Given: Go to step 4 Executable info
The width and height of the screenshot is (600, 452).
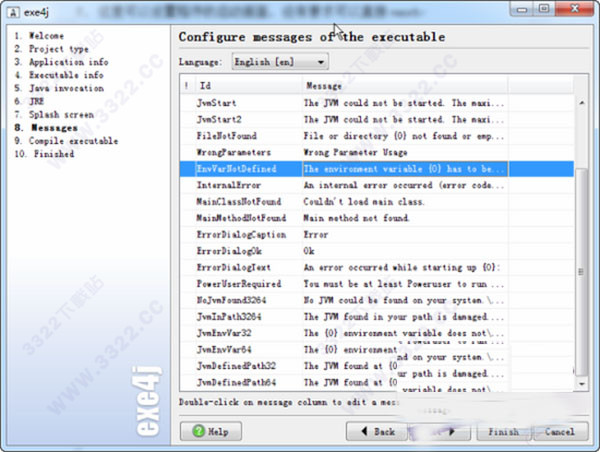Looking at the screenshot, I should tap(59, 75).
